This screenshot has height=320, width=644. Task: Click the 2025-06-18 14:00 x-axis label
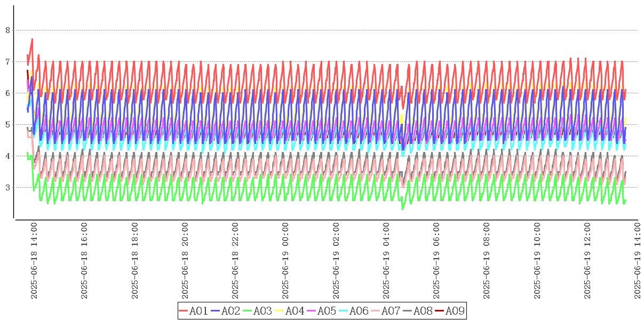coord(34,261)
